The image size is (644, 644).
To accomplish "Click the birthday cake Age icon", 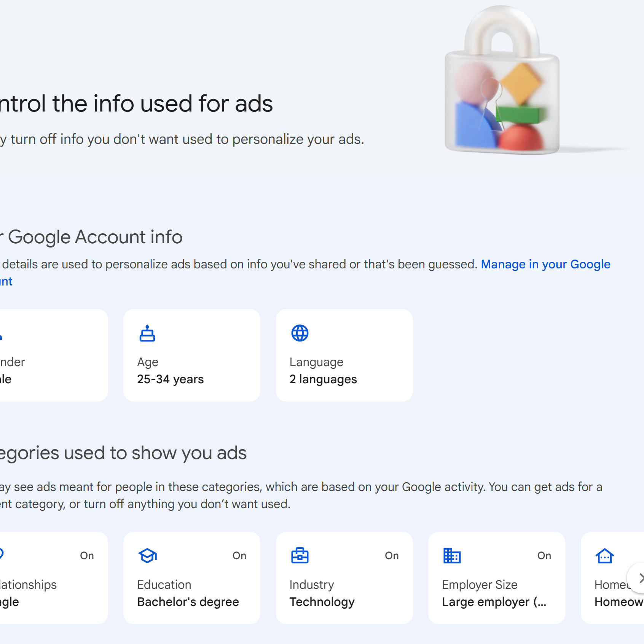I will click(147, 333).
